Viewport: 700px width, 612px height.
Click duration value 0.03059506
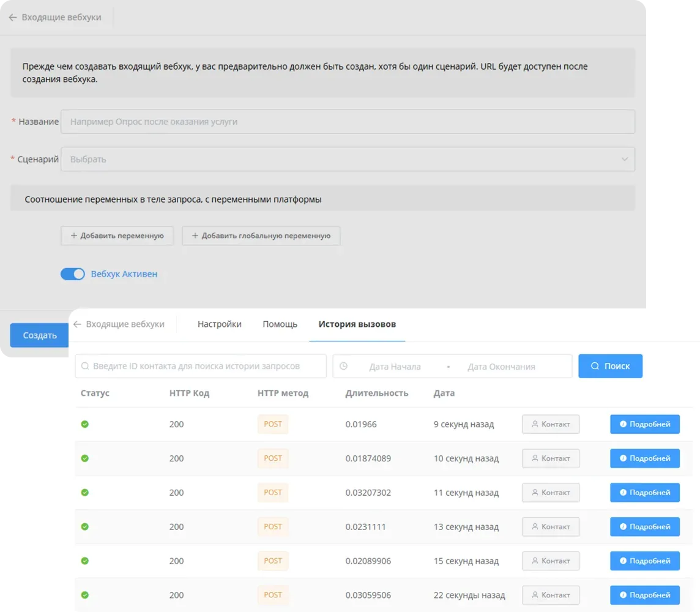[368, 595]
